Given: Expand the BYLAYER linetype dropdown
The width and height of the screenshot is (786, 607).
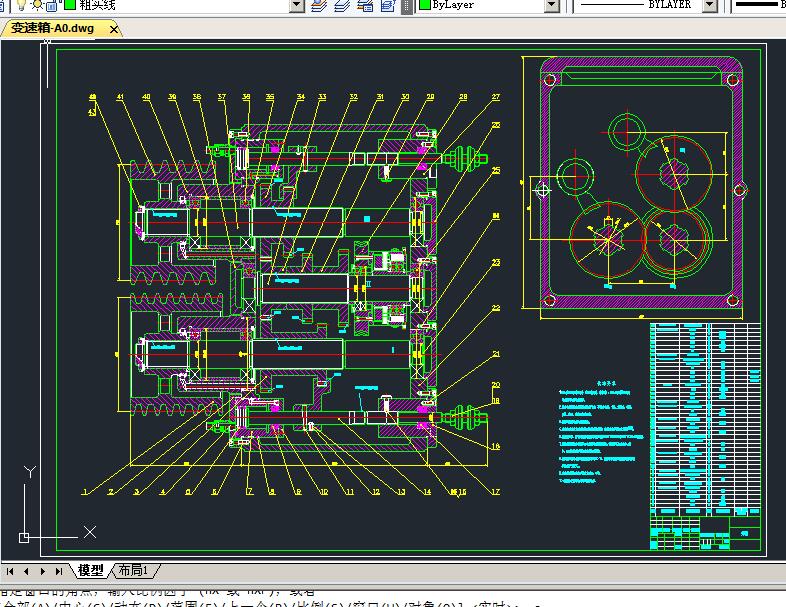Looking at the screenshot, I should pyautogui.click(x=709, y=5).
